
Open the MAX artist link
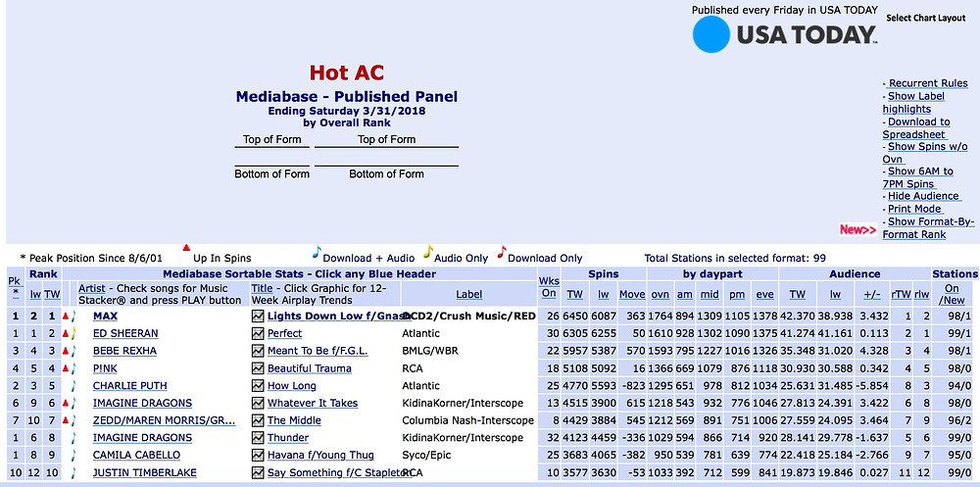105,317
